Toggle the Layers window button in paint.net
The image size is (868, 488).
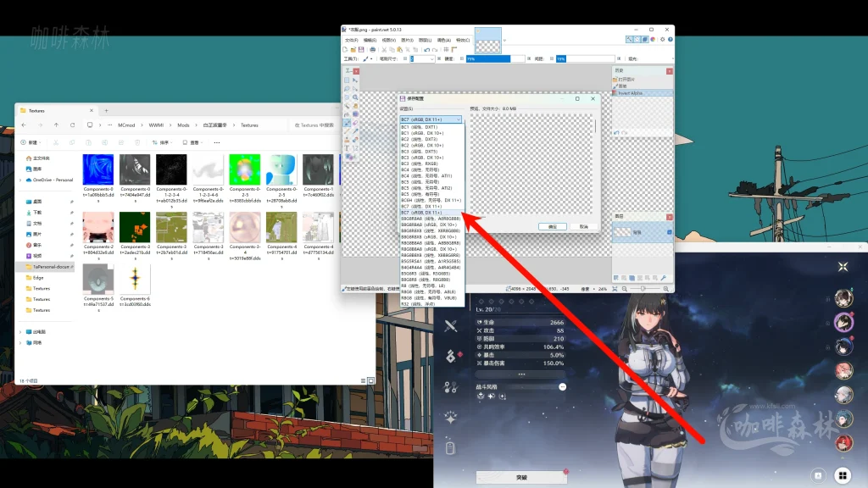click(x=645, y=39)
